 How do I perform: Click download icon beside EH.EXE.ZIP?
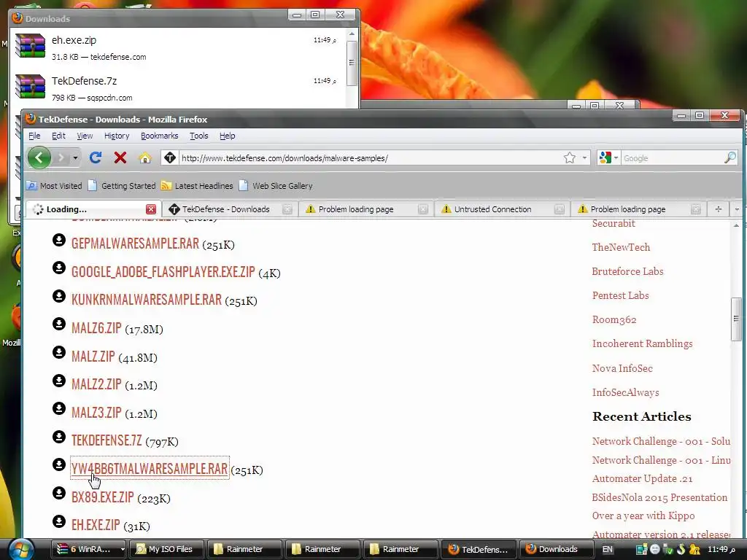point(59,521)
